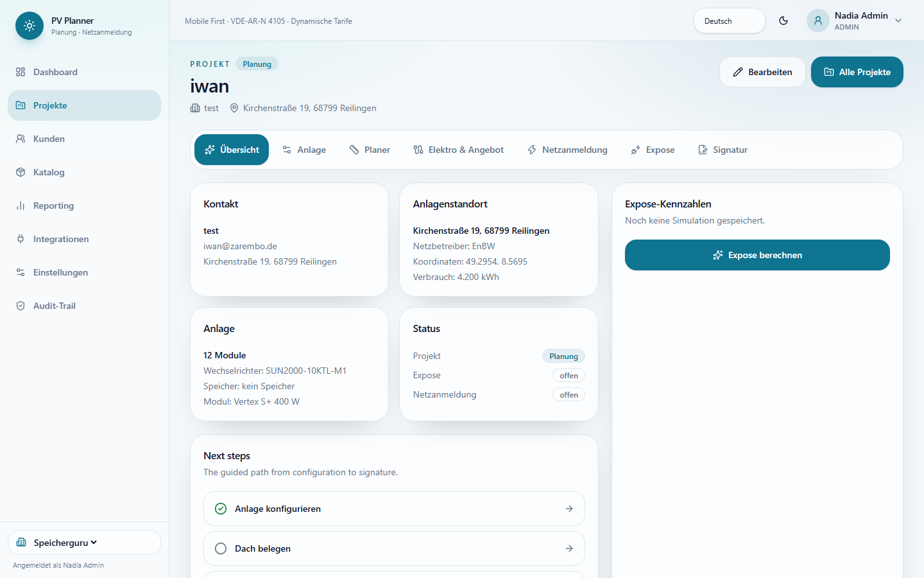
Task: Click the Expose berechnen button
Action: click(757, 255)
